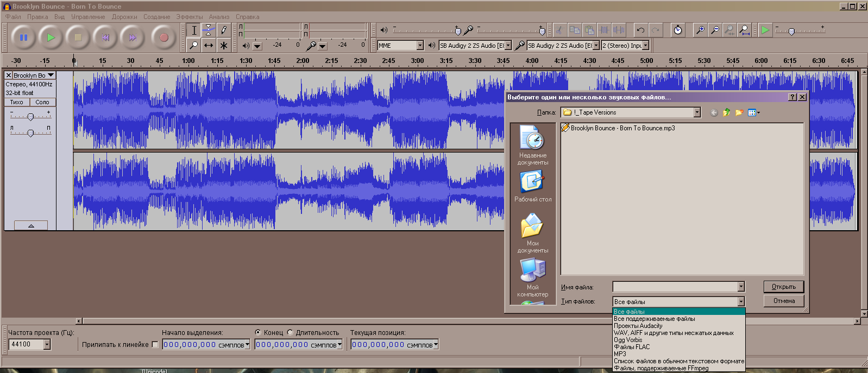
Task: Click the Undo icon
Action: click(640, 30)
